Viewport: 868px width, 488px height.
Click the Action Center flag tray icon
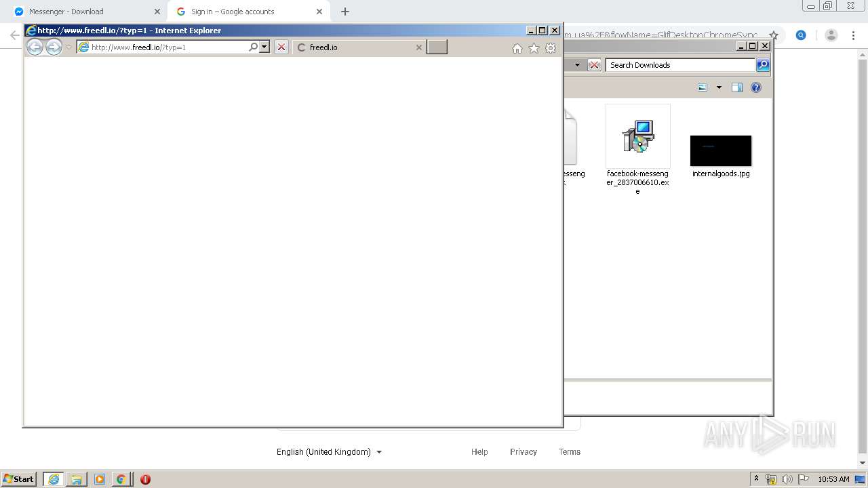pyautogui.click(x=804, y=479)
